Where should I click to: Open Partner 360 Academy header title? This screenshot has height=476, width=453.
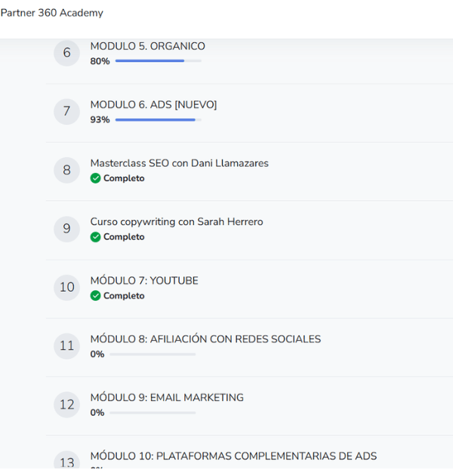(52, 13)
